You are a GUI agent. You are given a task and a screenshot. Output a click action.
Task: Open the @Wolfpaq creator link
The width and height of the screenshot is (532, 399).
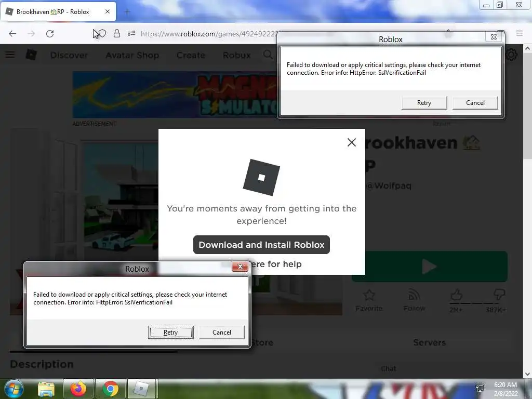pos(389,185)
